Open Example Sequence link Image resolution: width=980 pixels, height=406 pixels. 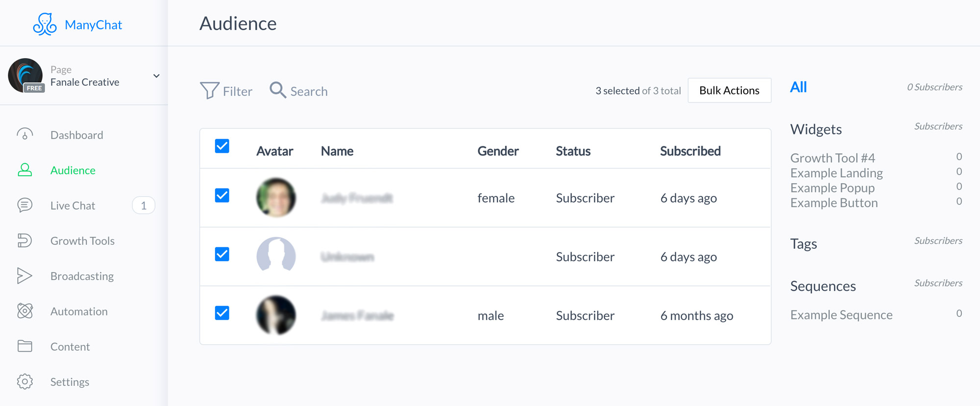(x=841, y=315)
